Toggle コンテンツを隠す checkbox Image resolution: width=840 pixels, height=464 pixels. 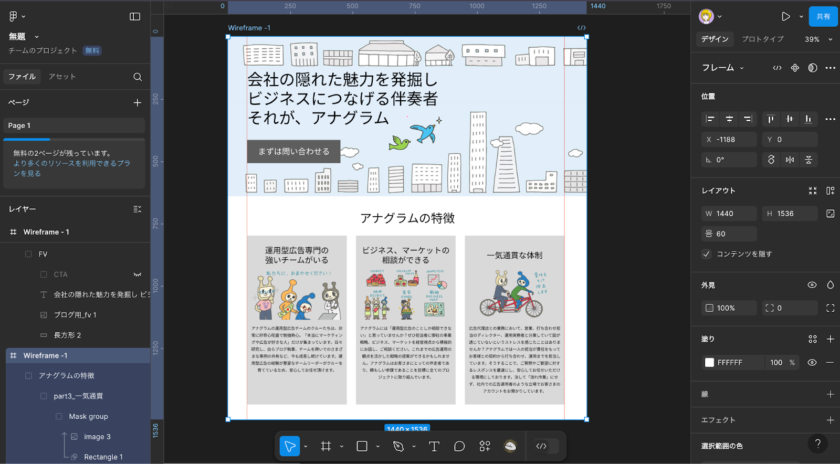pyautogui.click(x=708, y=254)
